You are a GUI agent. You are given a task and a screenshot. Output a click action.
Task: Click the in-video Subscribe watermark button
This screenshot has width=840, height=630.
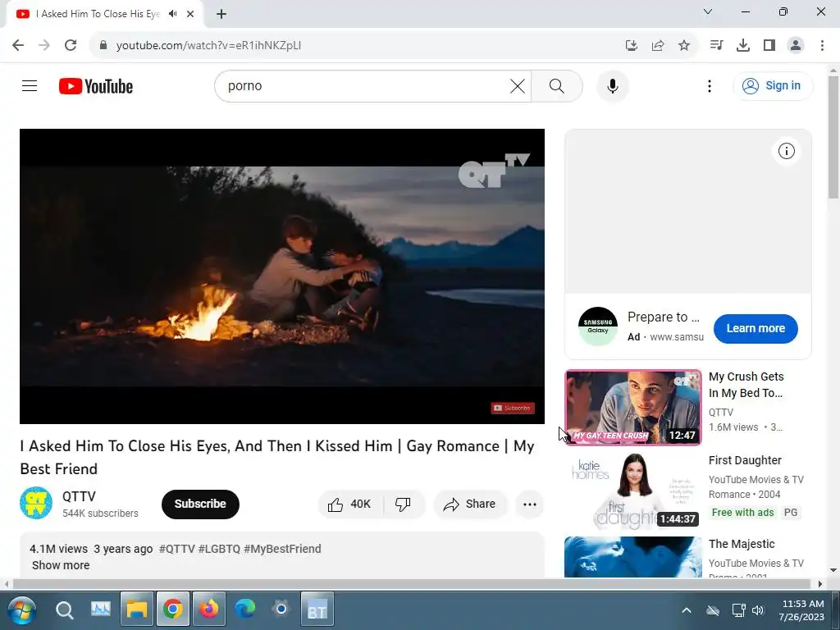click(513, 409)
